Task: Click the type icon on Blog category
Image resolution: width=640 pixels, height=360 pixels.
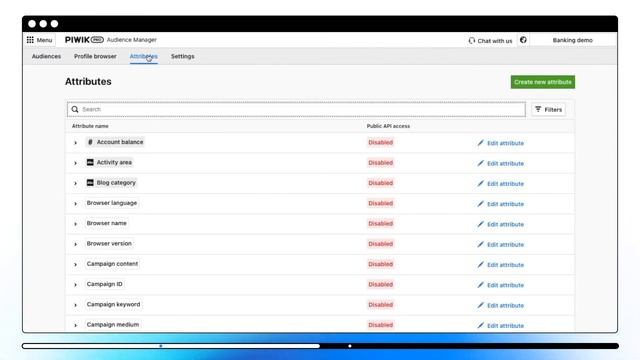Action: (x=90, y=182)
